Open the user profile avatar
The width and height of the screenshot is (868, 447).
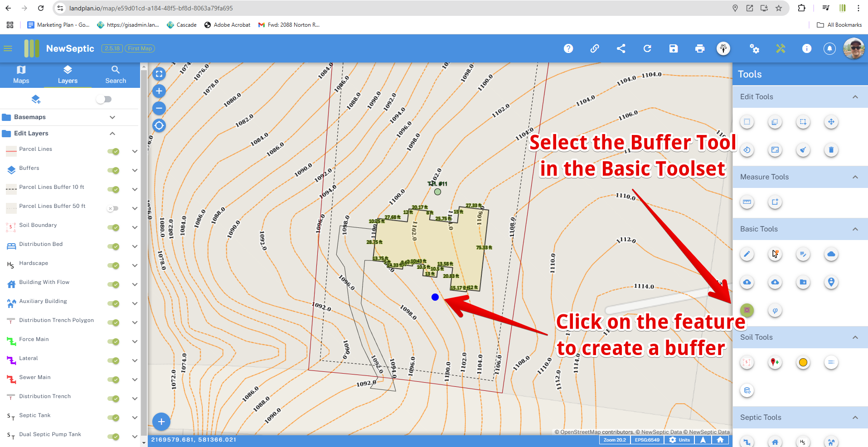(853, 48)
